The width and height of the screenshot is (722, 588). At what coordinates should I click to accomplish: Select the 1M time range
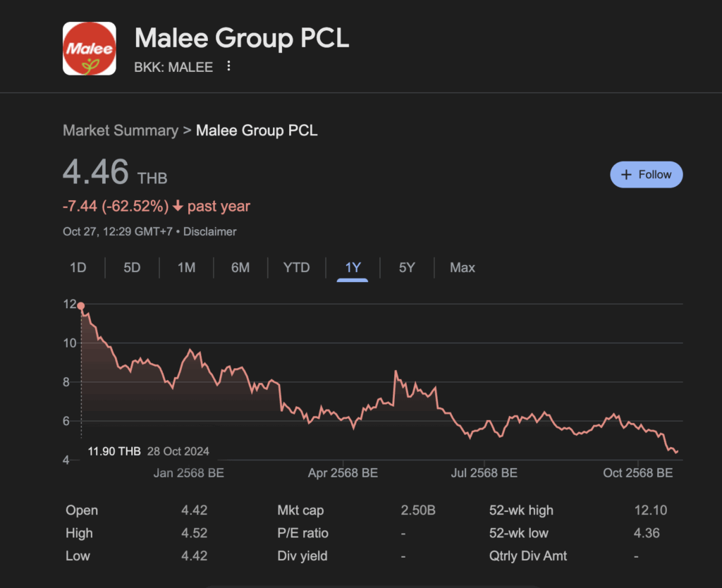(x=185, y=267)
